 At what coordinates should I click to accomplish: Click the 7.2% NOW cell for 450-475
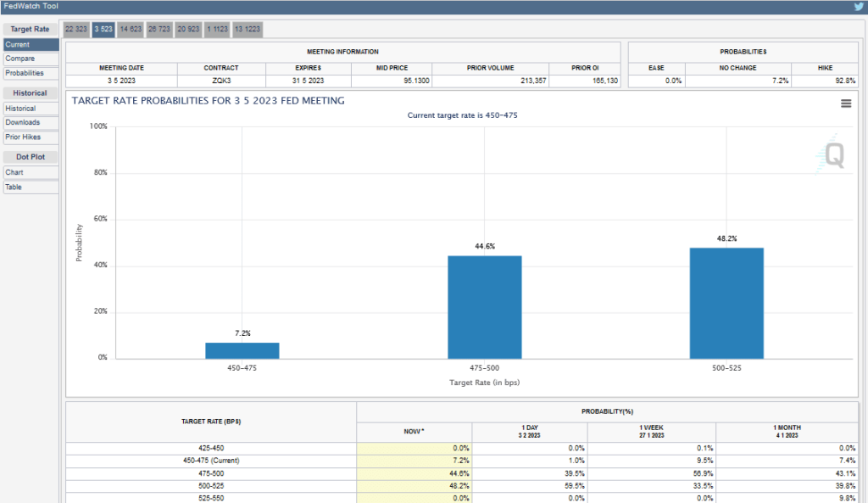pos(415,461)
